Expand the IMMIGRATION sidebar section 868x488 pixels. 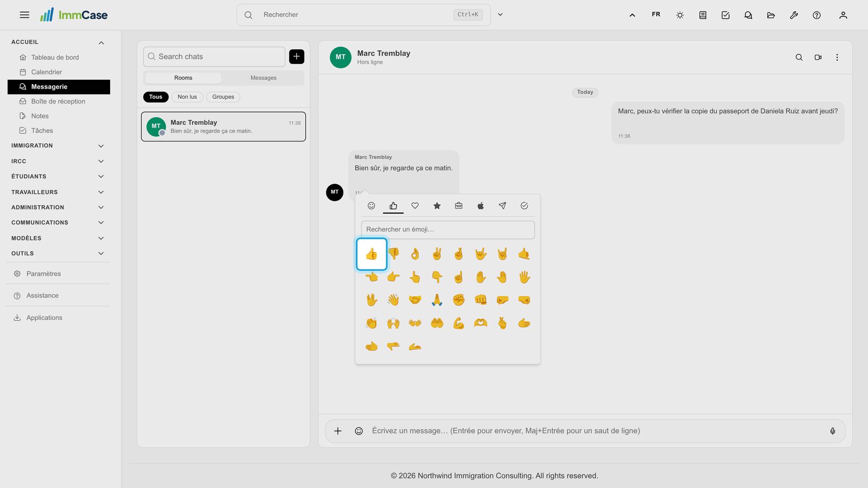point(58,146)
